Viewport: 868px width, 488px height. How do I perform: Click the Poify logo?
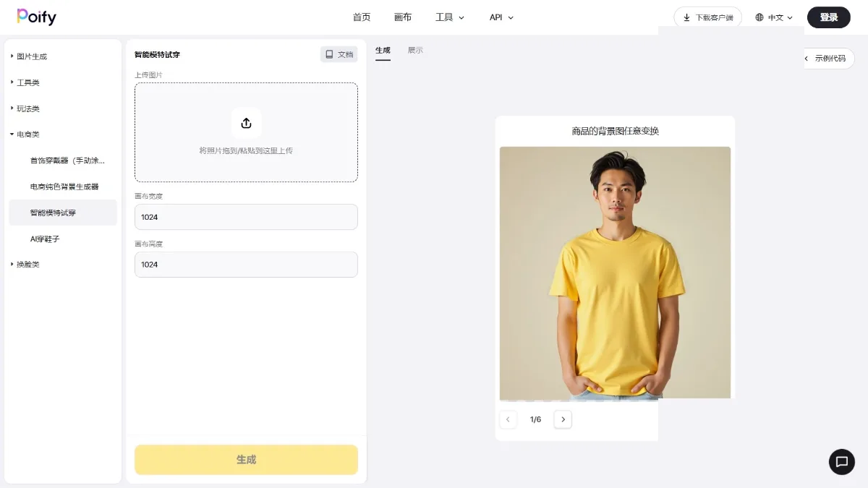36,17
